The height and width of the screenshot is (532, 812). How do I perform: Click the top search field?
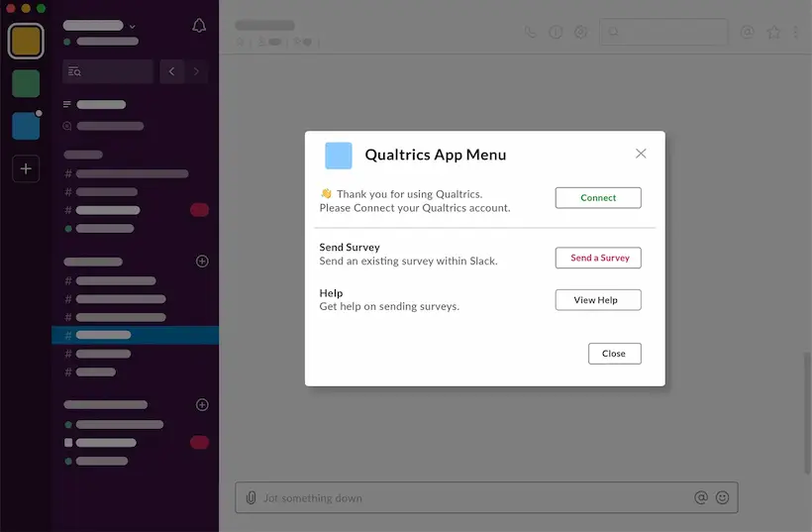[x=663, y=32]
